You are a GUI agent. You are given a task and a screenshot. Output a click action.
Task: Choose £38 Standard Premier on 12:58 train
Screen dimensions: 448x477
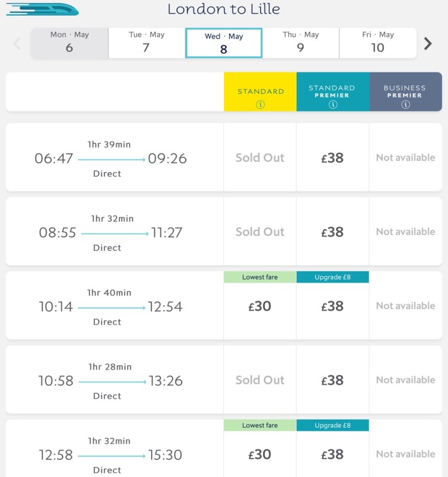[x=332, y=454]
